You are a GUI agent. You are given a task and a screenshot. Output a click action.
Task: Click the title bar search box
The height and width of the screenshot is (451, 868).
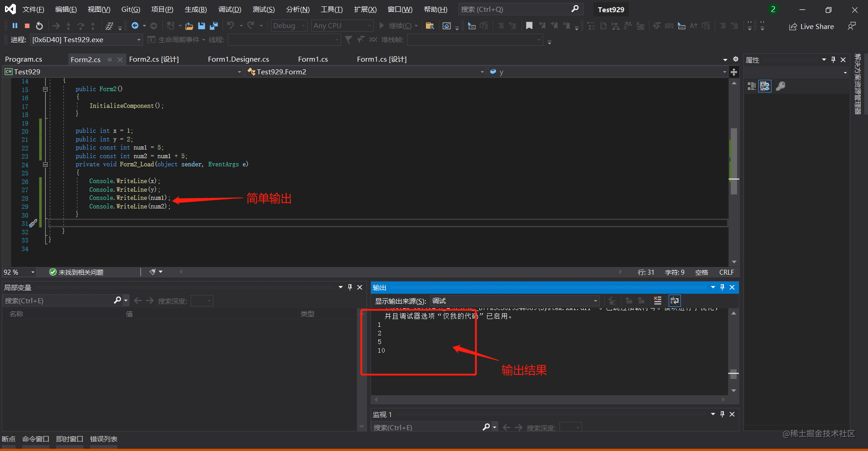520,9
